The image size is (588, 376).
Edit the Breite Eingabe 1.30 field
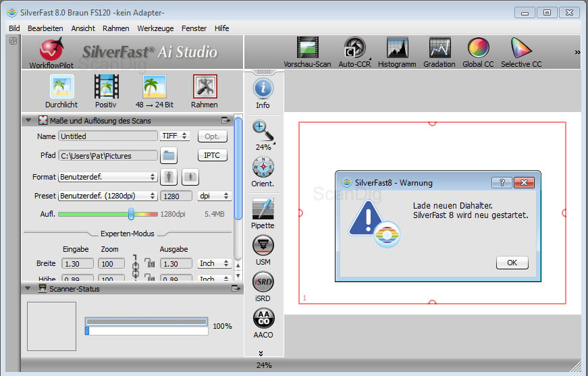pyautogui.click(x=77, y=263)
